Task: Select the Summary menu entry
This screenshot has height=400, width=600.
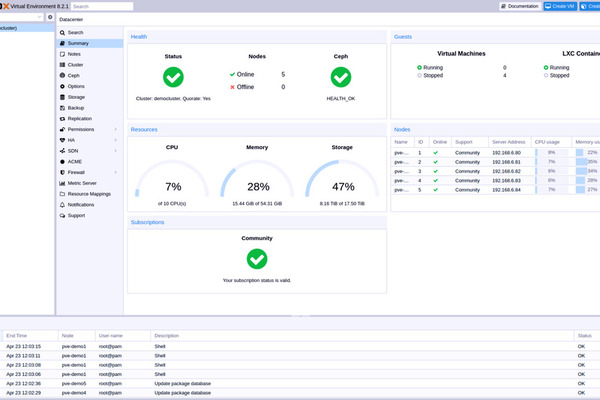Action: 90,43
